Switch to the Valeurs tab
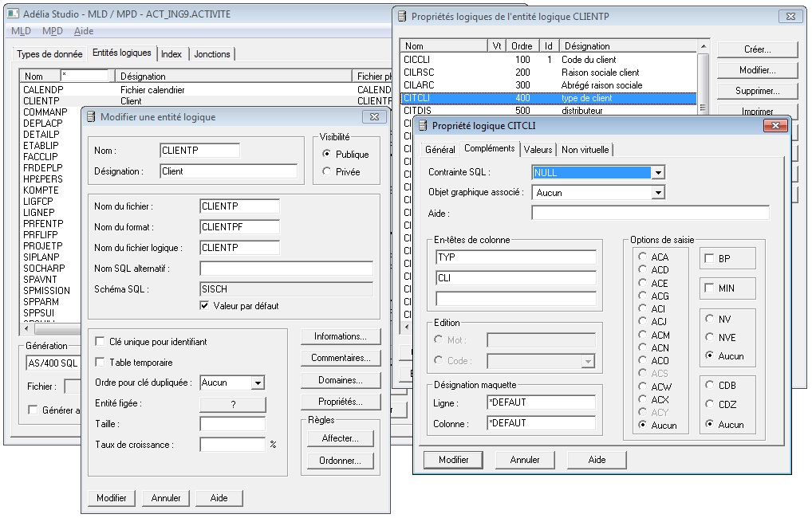Screen dimensions: 812x518 [538, 150]
